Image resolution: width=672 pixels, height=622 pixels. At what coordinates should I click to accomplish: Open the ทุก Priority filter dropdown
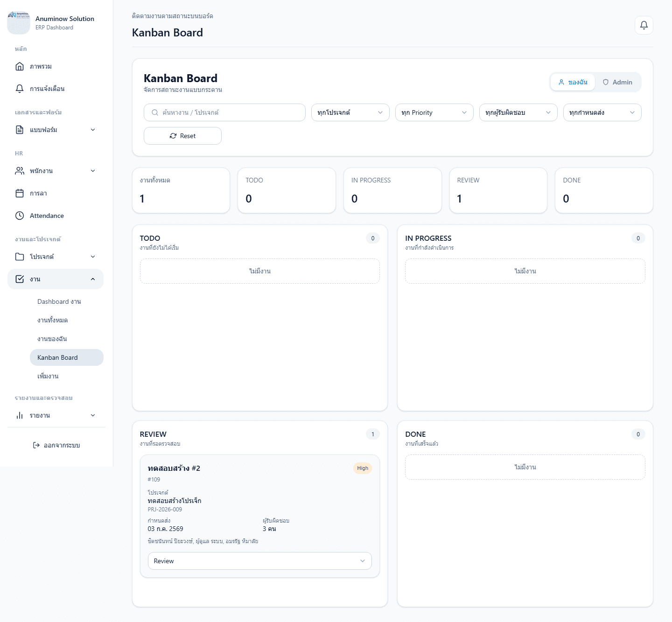point(434,112)
